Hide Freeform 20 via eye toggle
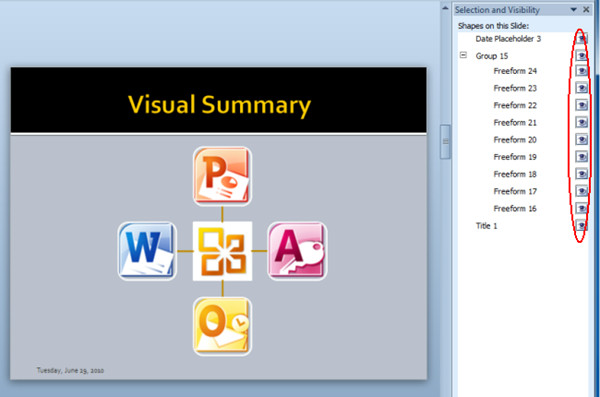 [582, 140]
